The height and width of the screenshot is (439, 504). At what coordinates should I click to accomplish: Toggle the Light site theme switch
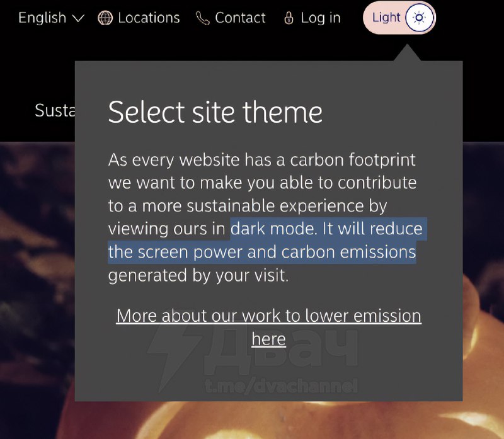(x=399, y=18)
